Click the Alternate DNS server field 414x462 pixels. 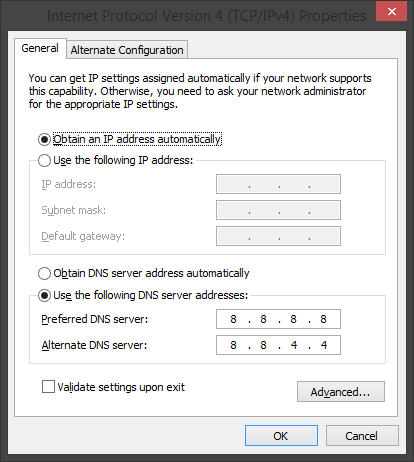tap(278, 345)
